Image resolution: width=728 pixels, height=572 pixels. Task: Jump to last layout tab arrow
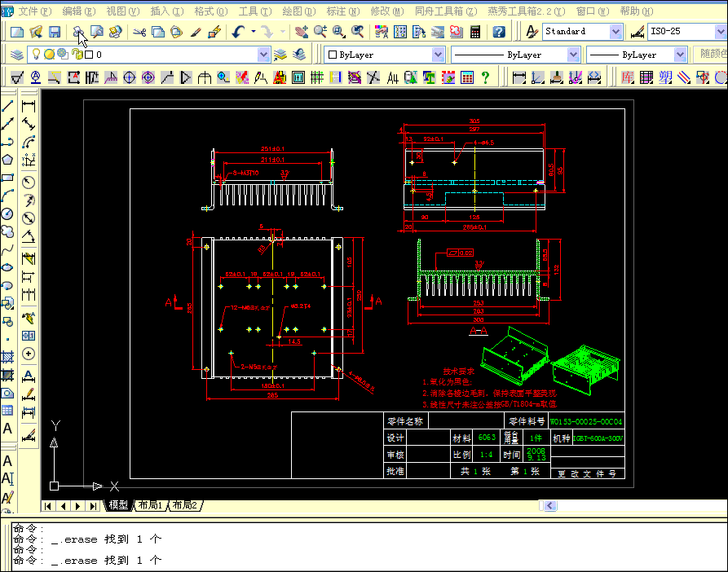93,506
